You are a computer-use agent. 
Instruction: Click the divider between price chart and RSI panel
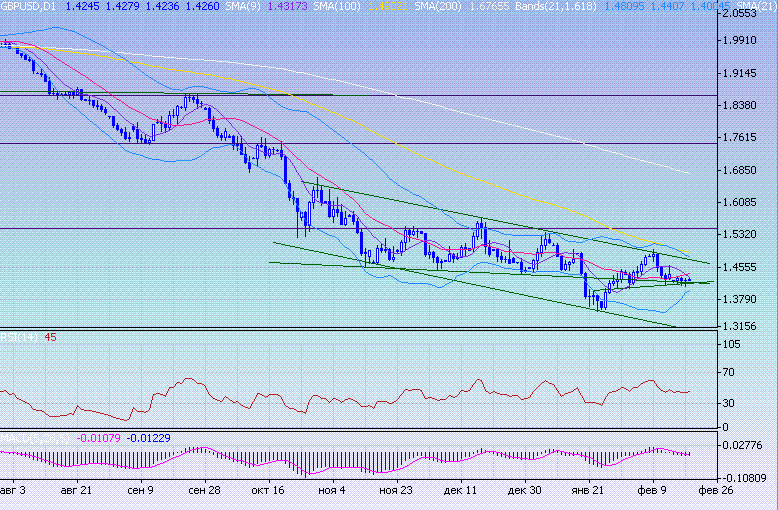(360, 329)
